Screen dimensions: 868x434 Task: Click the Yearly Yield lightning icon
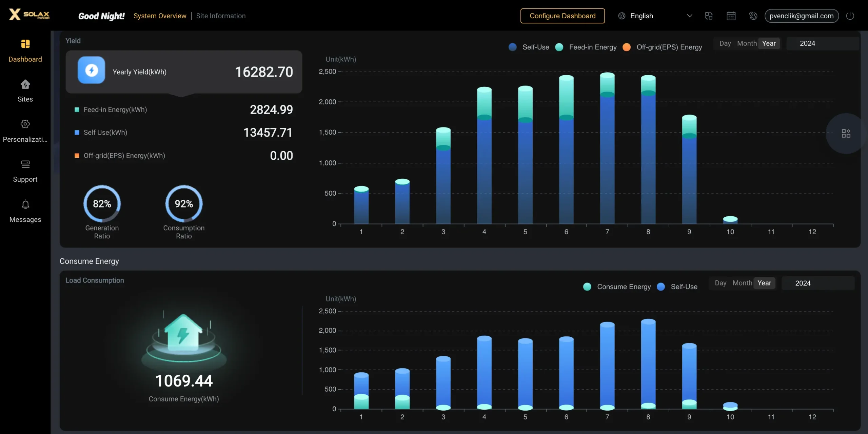(x=91, y=70)
